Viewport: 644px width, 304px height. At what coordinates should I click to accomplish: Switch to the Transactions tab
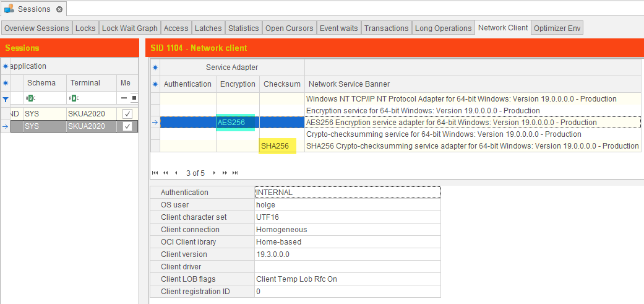[387, 28]
